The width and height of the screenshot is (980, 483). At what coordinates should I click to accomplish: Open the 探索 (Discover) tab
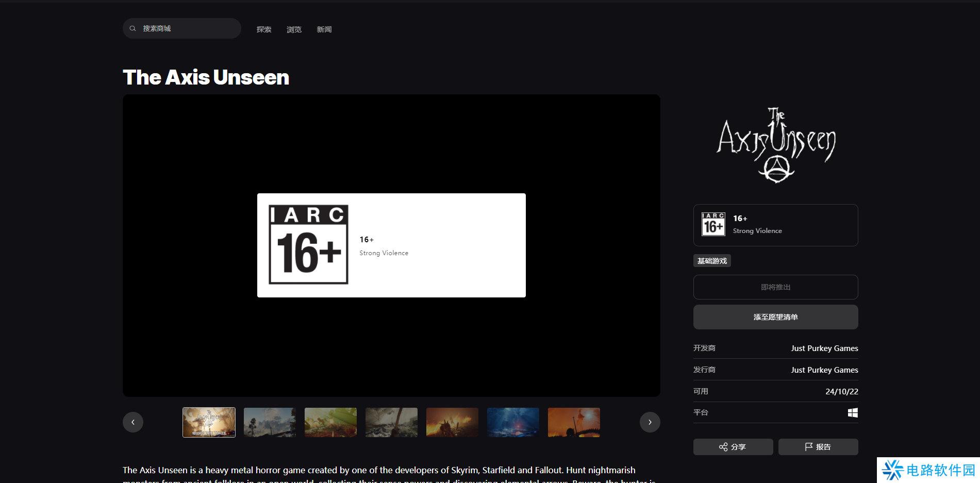[x=264, y=29]
